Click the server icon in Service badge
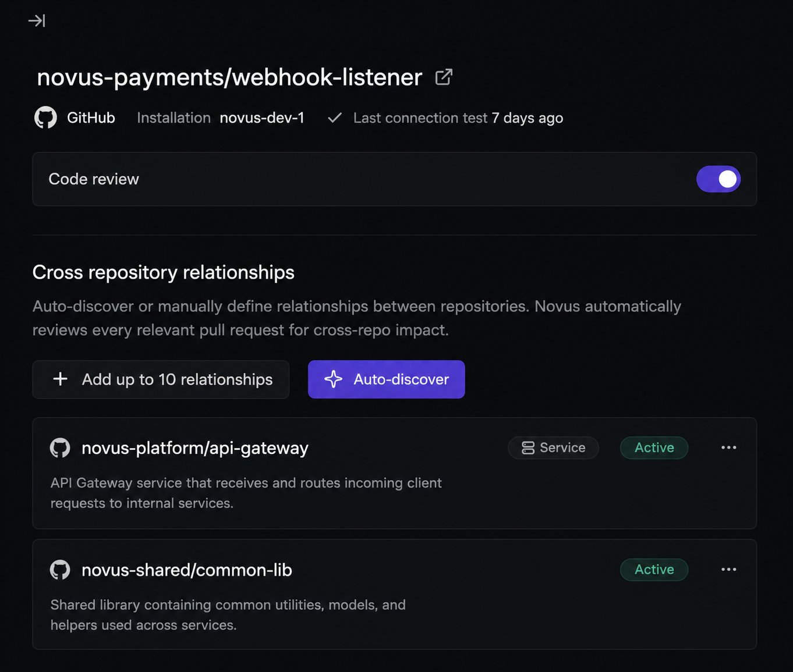 528,447
